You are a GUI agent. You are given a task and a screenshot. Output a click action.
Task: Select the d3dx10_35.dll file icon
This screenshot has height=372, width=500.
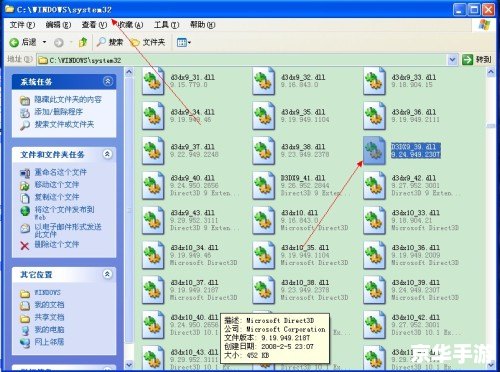[x=264, y=255]
